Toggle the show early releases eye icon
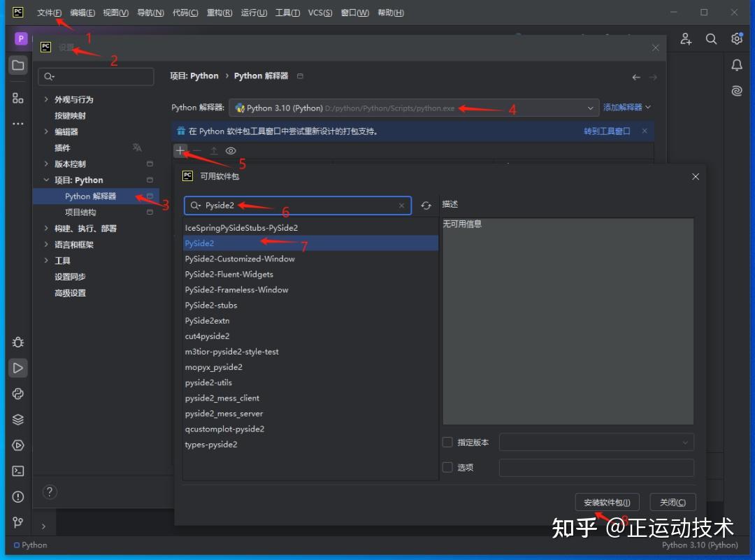The image size is (755, 560). [x=231, y=150]
